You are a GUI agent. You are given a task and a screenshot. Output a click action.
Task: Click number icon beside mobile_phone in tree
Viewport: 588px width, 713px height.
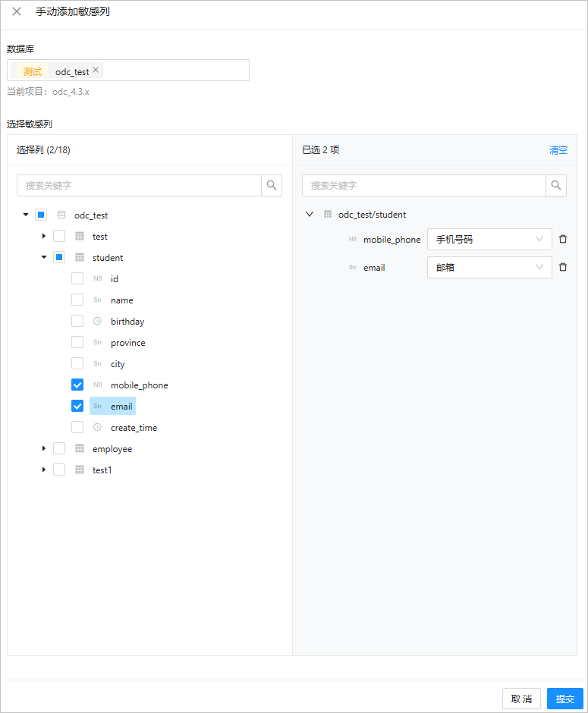pos(98,385)
